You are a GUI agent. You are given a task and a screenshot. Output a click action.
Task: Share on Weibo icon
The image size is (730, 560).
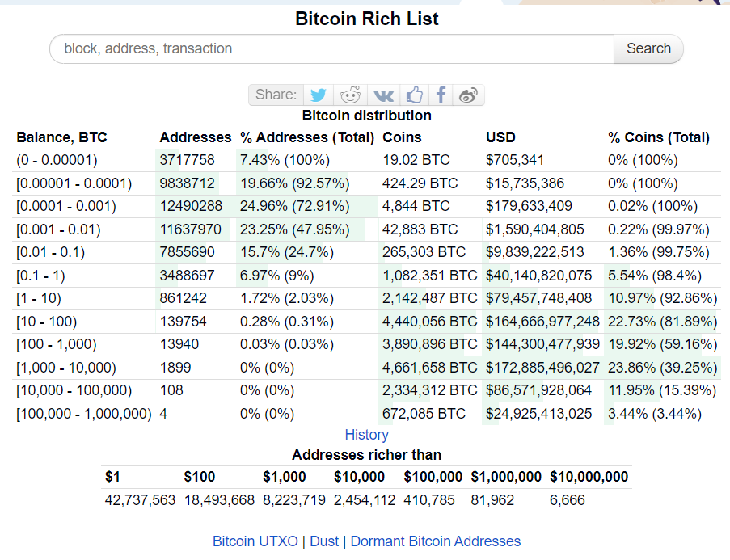point(468,95)
